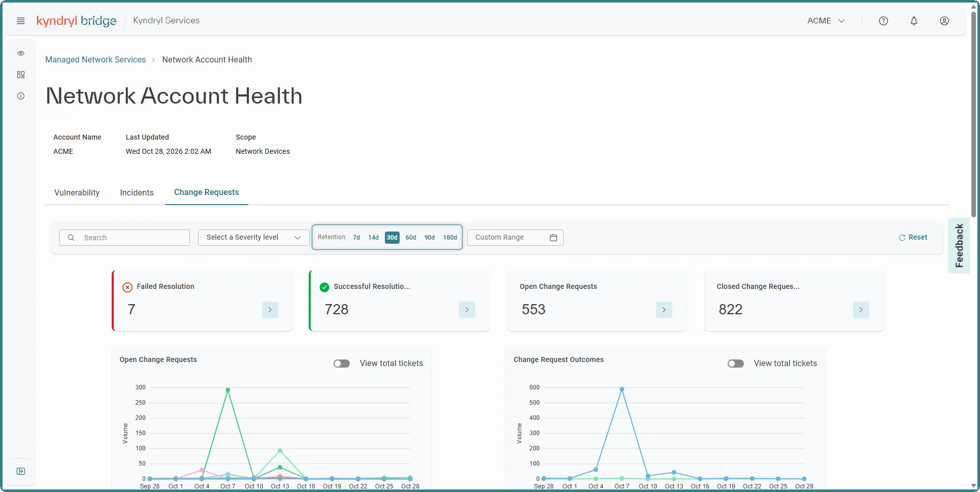This screenshot has height=492, width=980.
Task: Open the notifications bell
Action: [x=914, y=21]
